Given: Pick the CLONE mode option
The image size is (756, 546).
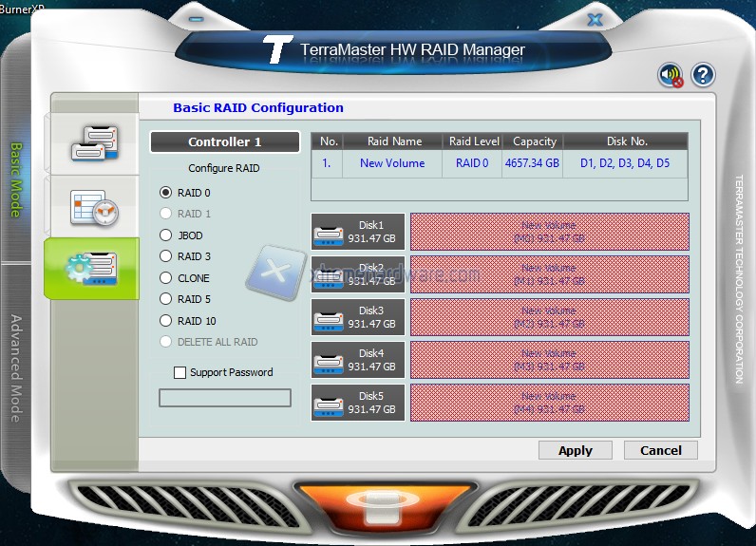Looking at the screenshot, I should click(166, 278).
